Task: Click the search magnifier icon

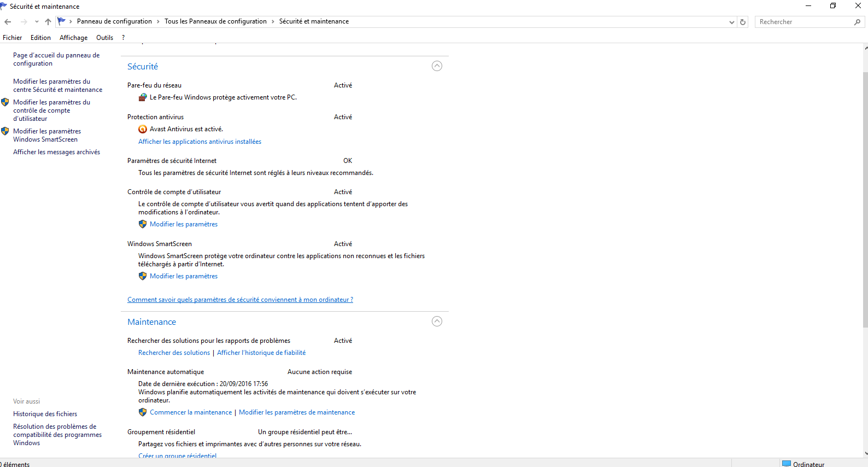Action: pyautogui.click(x=857, y=22)
